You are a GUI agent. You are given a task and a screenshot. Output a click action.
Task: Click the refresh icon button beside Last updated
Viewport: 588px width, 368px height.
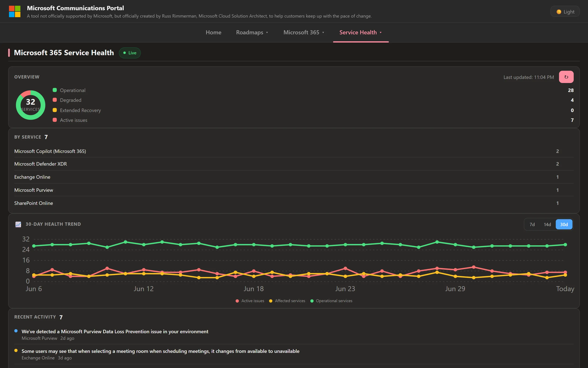(x=566, y=77)
